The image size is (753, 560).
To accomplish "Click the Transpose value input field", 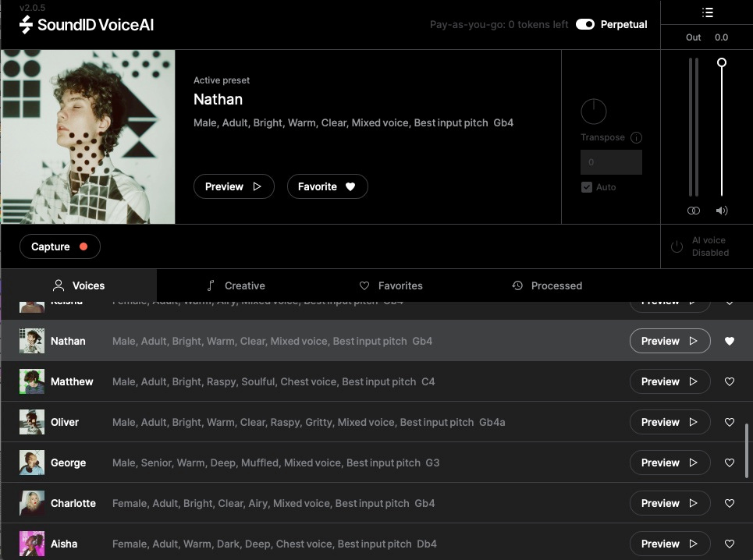I will (x=611, y=162).
